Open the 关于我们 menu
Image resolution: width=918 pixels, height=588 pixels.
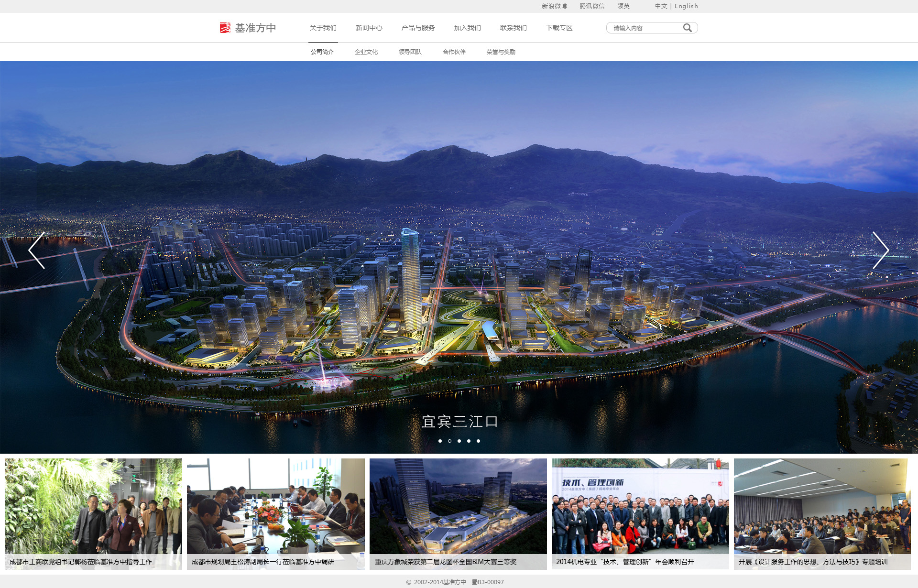coord(323,28)
